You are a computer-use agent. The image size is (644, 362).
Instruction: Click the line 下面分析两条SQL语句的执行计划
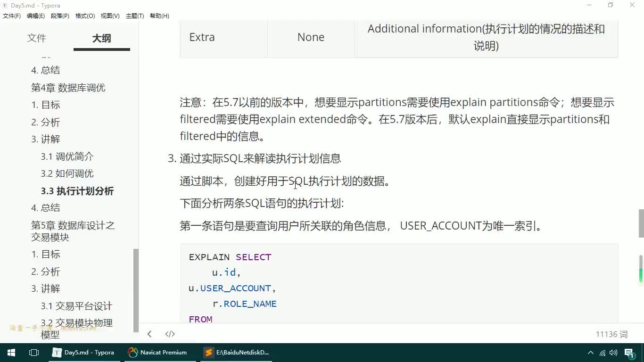(262, 204)
